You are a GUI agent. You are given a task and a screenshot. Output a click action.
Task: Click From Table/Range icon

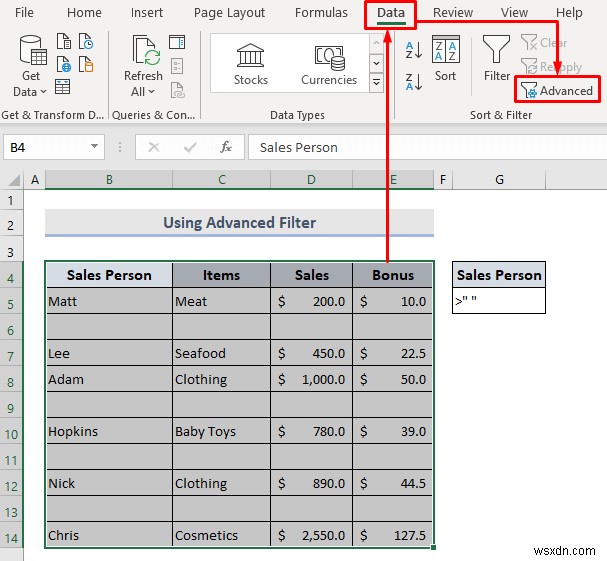point(63,87)
